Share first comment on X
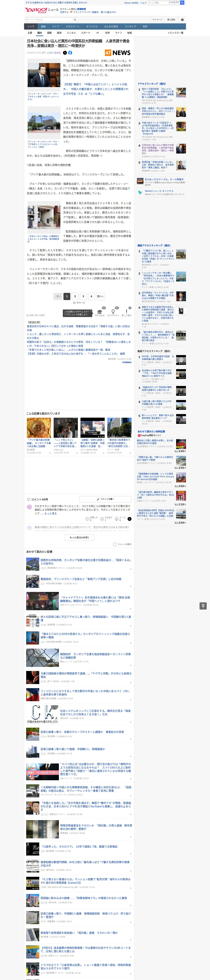Screen dimensions: 210x980 pos(130,519)
